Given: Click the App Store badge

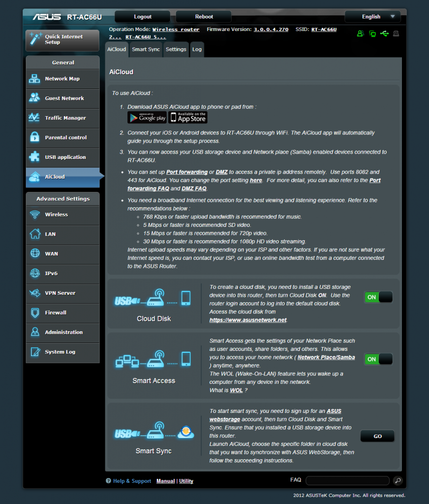Looking at the screenshot, I should coord(188,118).
